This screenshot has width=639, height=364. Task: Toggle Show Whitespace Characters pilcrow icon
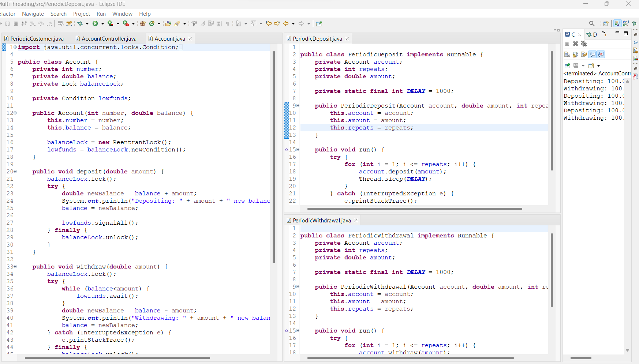228,24
